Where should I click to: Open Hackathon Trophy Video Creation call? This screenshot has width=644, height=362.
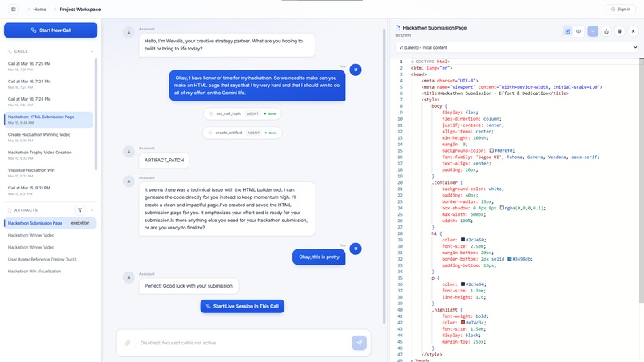click(x=49, y=155)
